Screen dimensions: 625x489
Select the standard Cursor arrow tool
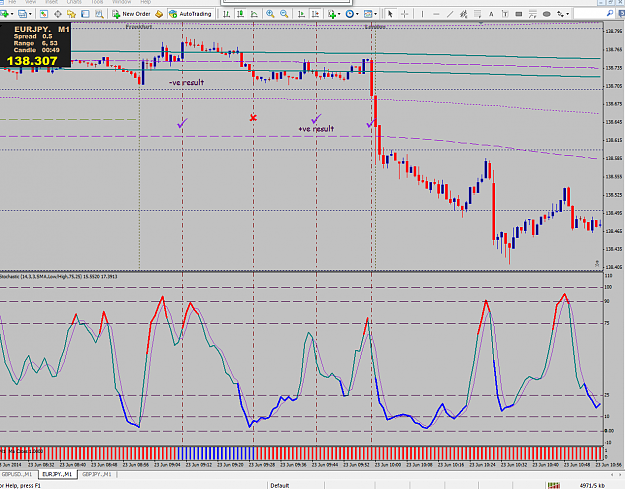pyautogui.click(x=390, y=14)
